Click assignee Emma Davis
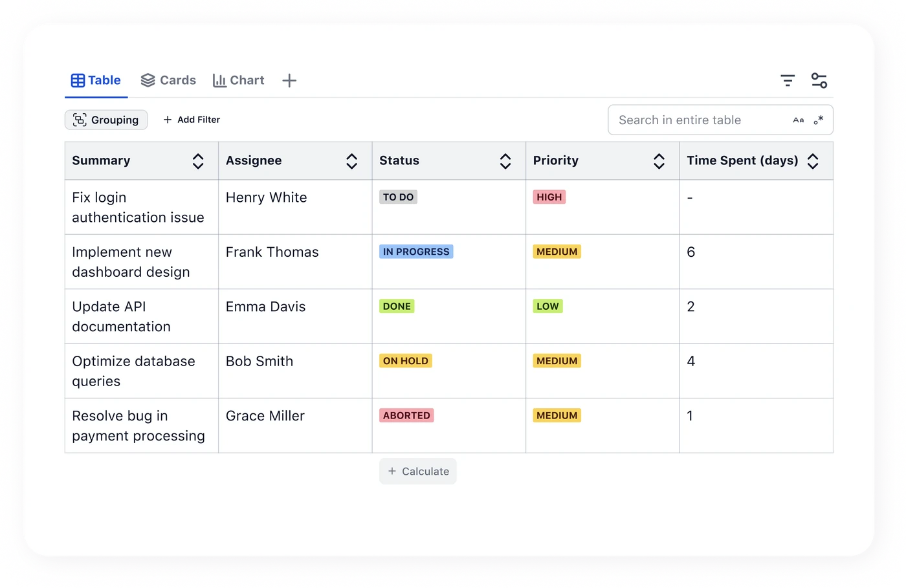The height and width of the screenshot is (588, 906). (x=266, y=307)
